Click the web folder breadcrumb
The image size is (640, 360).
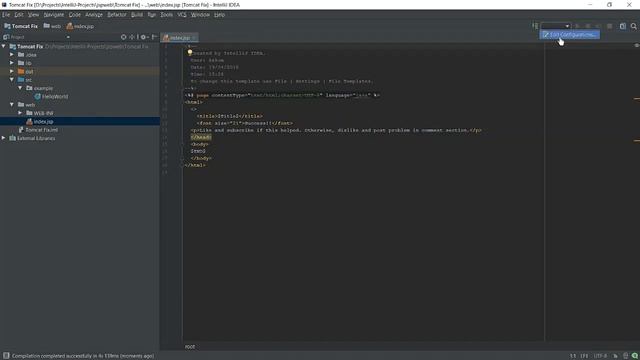(x=52, y=26)
